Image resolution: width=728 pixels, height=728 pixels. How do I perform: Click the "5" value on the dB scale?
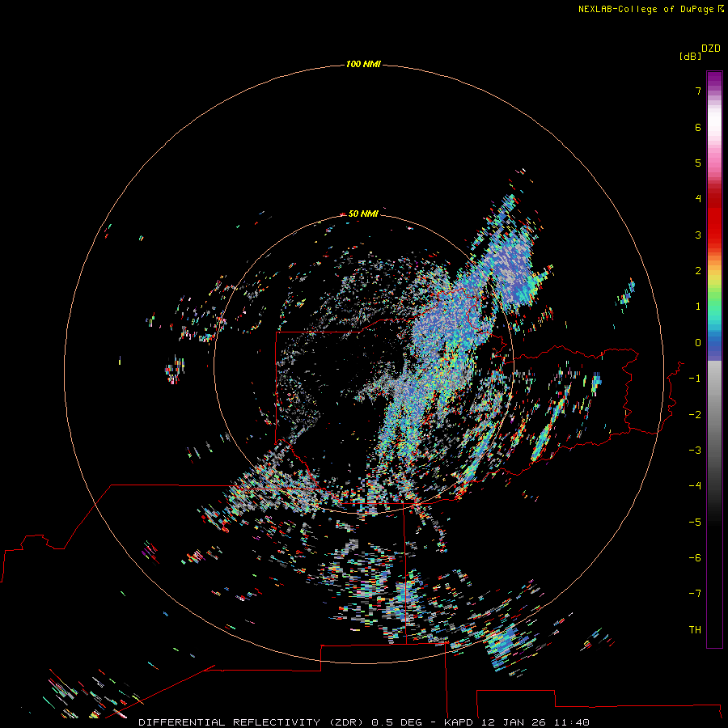(698, 163)
